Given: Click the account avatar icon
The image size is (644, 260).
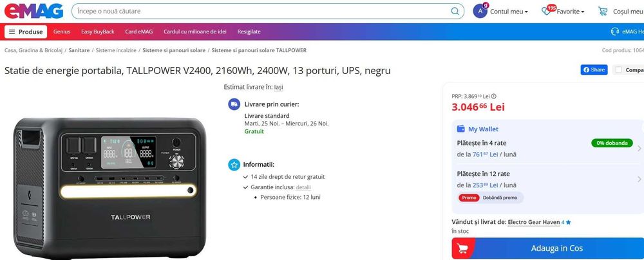Looking at the screenshot, I should pyautogui.click(x=480, y=11).
